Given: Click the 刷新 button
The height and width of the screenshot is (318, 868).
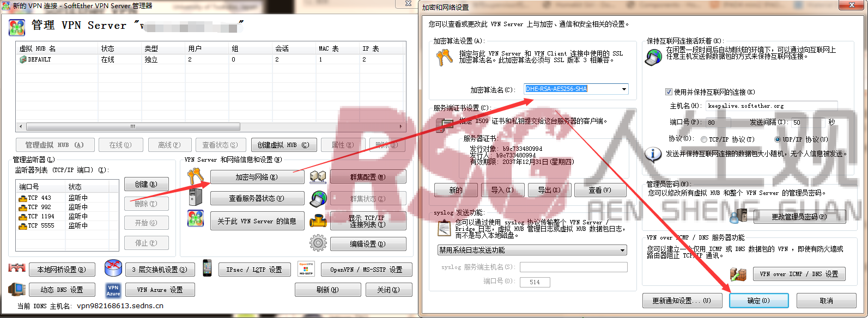Looking at the screenshot, I should point(327,290).
